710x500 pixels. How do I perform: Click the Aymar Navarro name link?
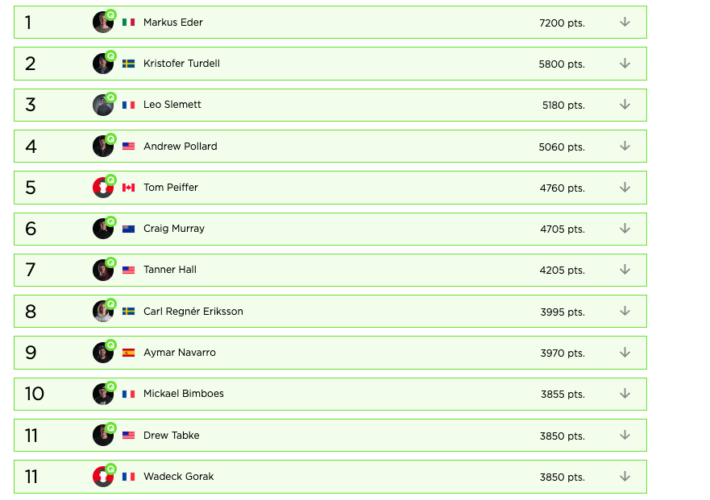[x=179, y=353]
